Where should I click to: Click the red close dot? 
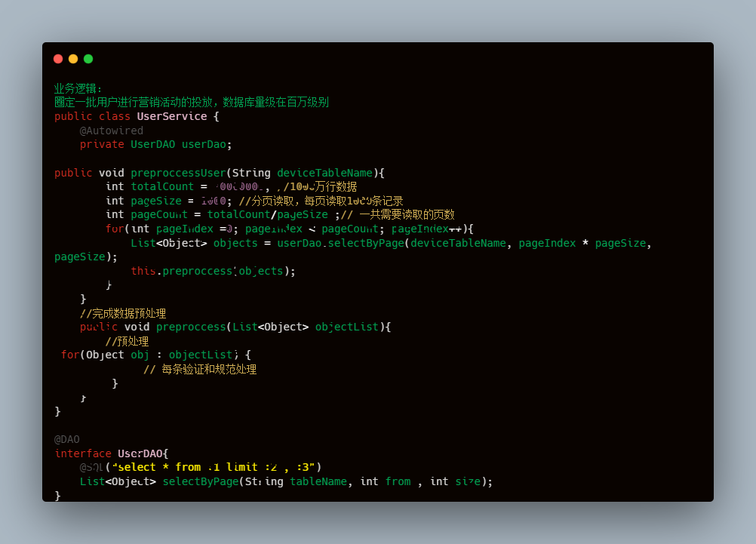[x=58, y=59]
